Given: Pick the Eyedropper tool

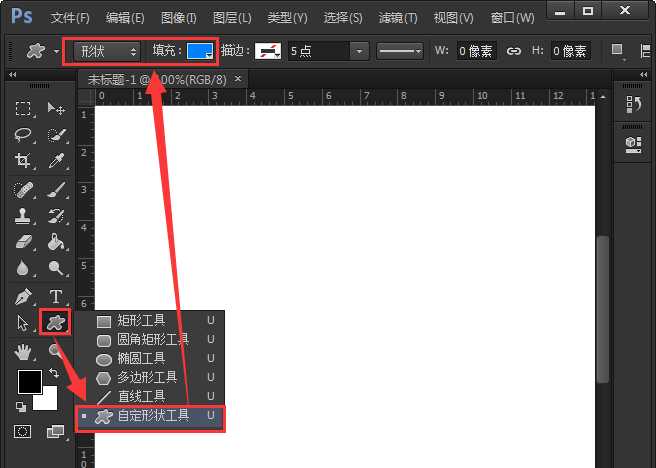Looking at the screenshot, I should pos(56,161).
